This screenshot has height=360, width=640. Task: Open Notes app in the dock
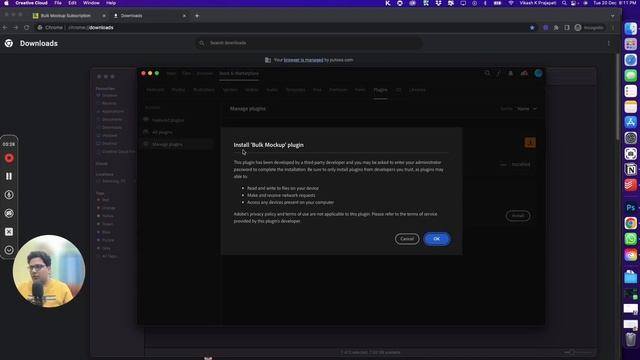(631, 107)
